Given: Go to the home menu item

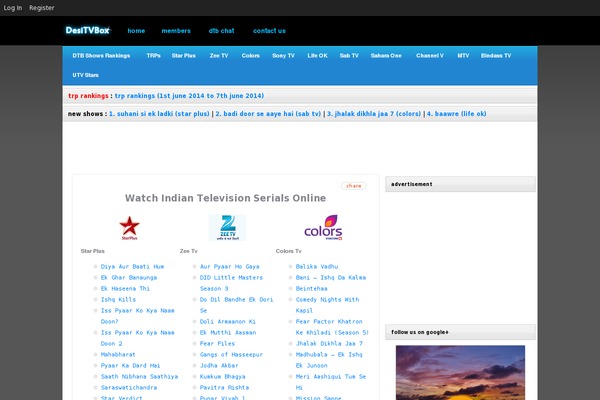Looking at the screenshot, I should click(x=136, y=31).
